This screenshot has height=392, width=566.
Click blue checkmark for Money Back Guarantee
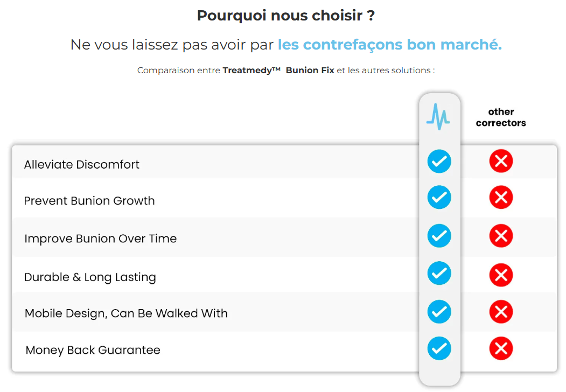439,349
